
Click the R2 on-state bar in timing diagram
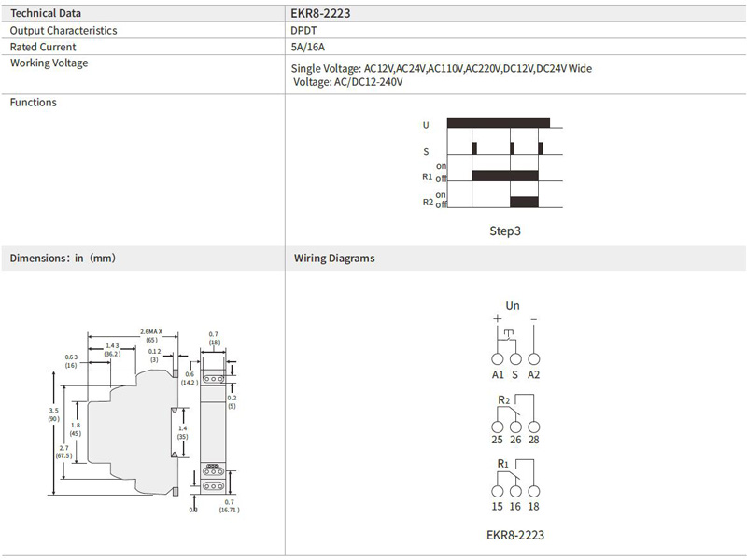[525, 202]
